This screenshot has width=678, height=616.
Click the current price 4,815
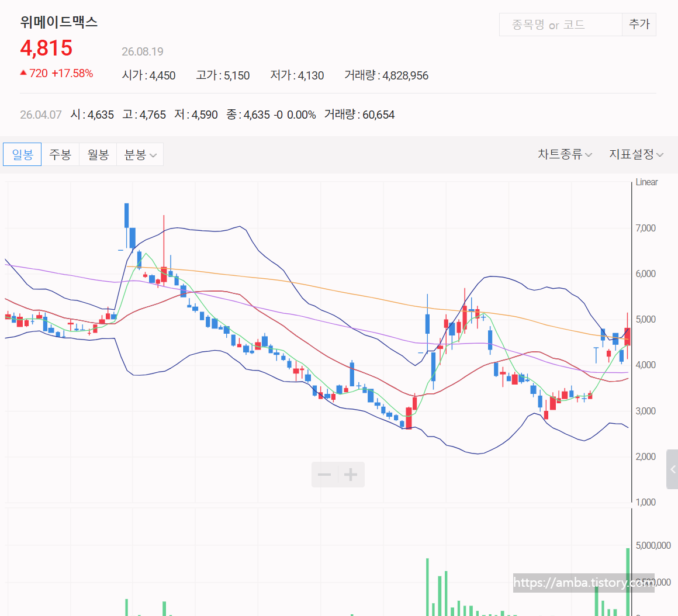(x=46, y=48)
